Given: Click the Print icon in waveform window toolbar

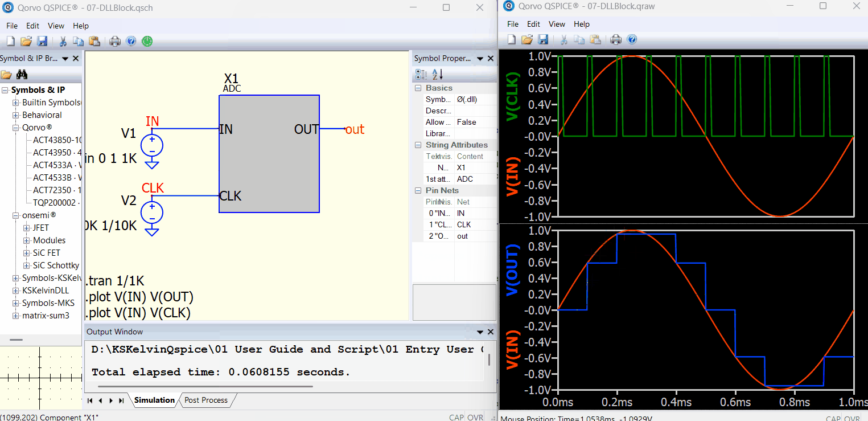Looking at the screenshot, I should [616, 39].
